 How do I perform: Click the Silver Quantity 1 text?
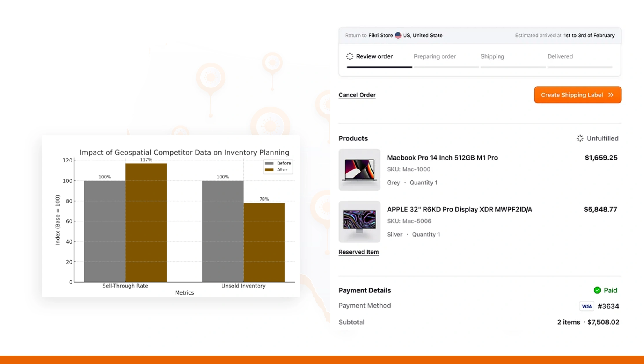(413, 235)
